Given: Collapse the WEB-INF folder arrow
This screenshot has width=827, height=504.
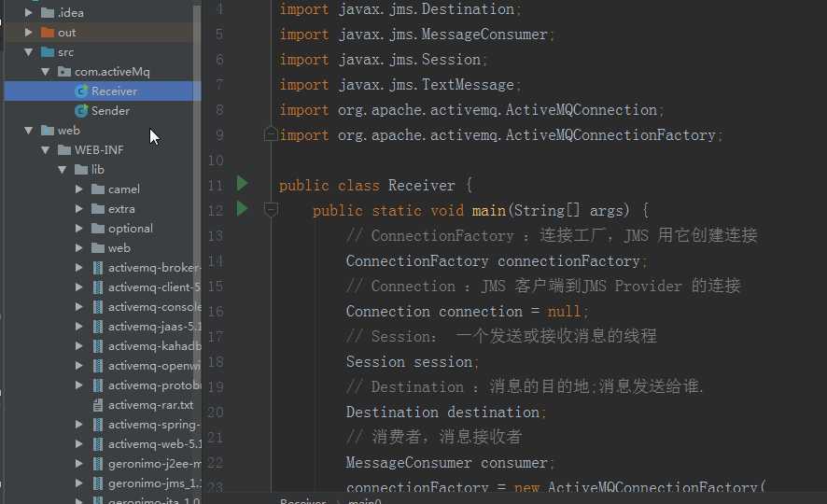Looking at the screenshot, I should (x=46, y=149).
